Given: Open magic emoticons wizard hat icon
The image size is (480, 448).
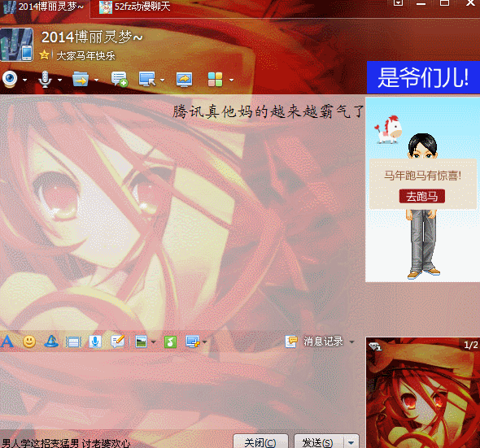Looking at the screenshot, I should [x=51, y=341].
